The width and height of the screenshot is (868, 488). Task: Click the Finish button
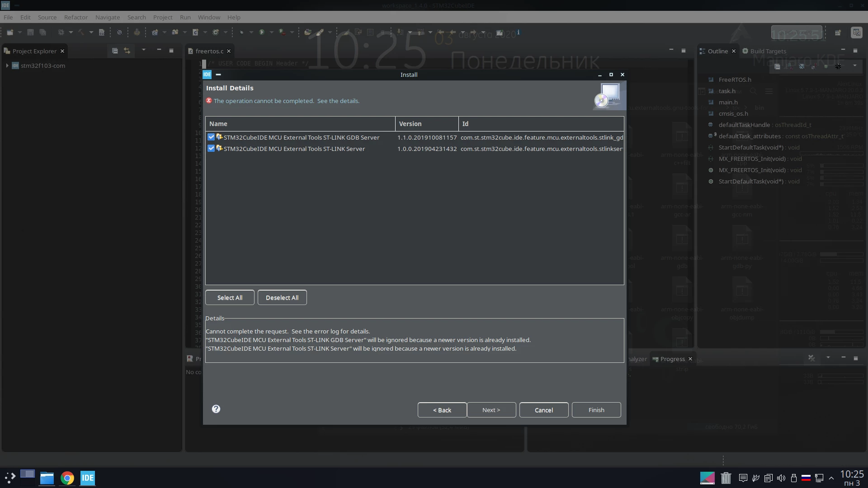tap(596, 410)
